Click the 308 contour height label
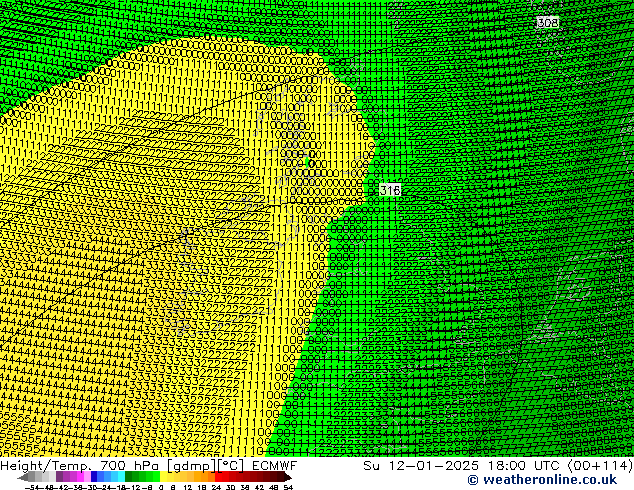Image resolution: width=634 pixels, height=490 pixels. pyautogui.click(x=547, y=22)
